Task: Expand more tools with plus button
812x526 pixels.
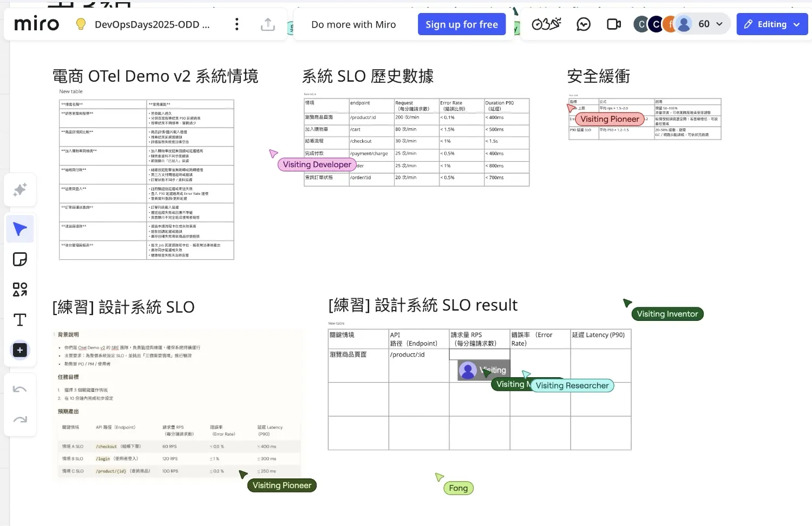Action: click(20, 350)
